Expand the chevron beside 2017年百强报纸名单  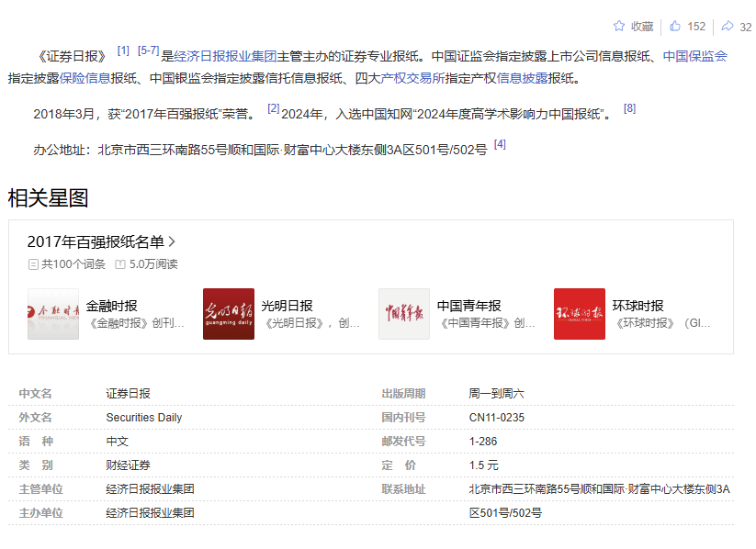(x=172, y=241)
